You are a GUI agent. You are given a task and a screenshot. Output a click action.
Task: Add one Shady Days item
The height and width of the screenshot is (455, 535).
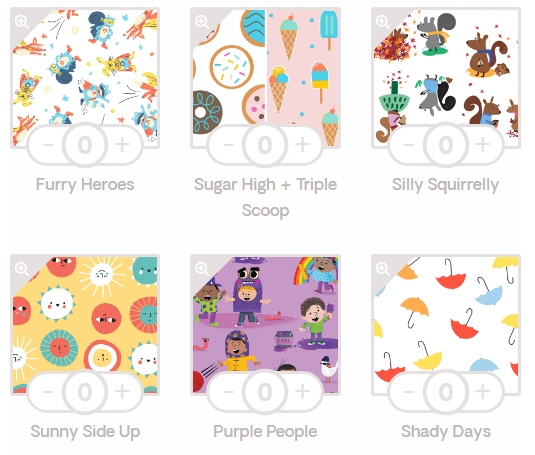(x=482, y=391)
